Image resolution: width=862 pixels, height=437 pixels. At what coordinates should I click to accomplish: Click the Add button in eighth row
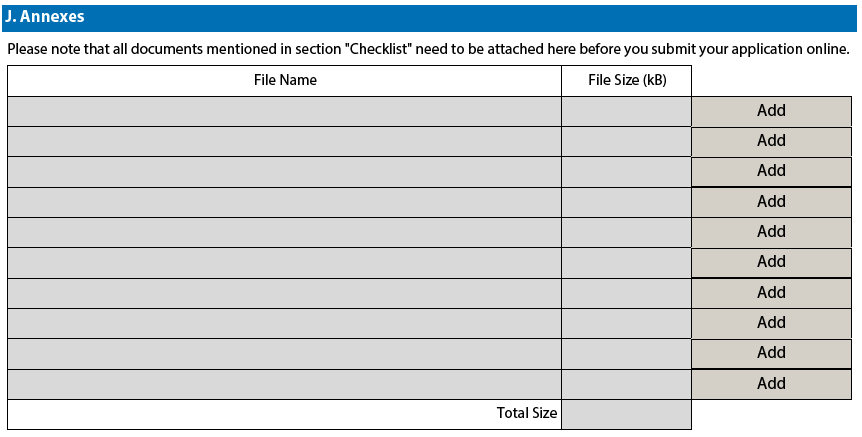(771, 323)
